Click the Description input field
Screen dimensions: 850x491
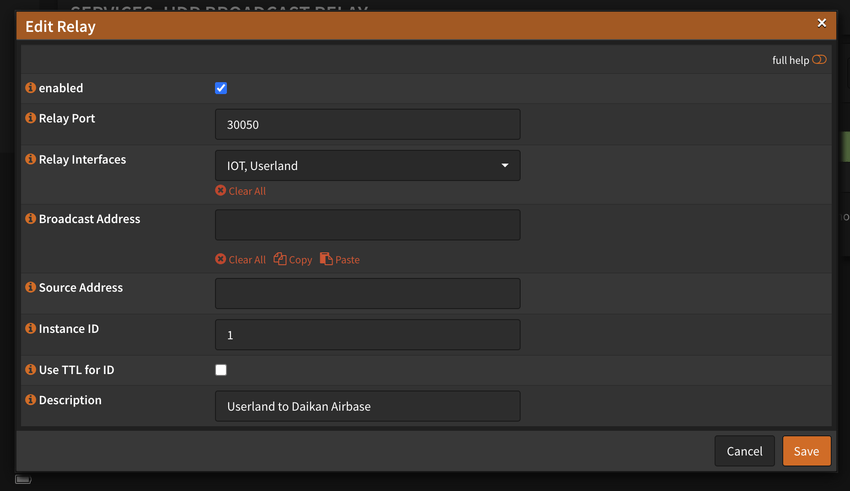click(368, 406)
